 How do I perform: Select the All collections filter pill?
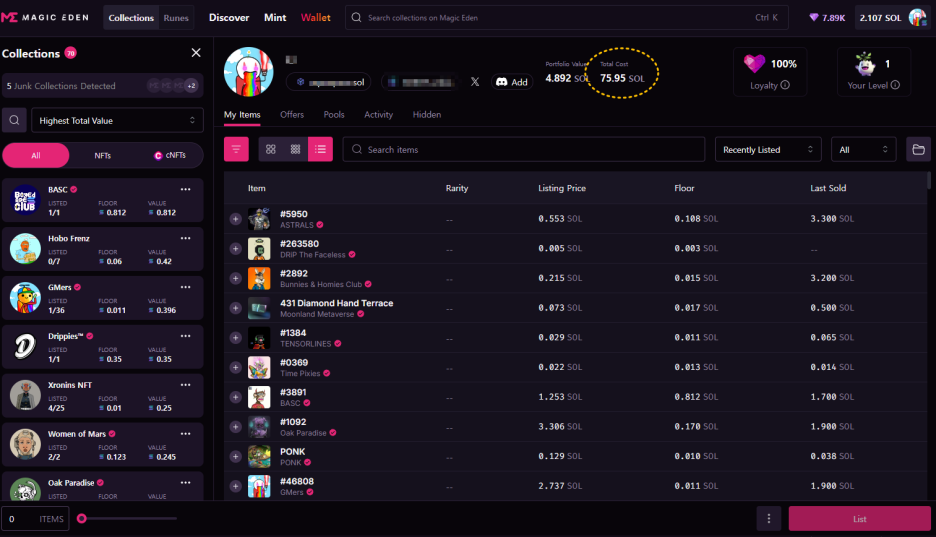coord(36,155)
